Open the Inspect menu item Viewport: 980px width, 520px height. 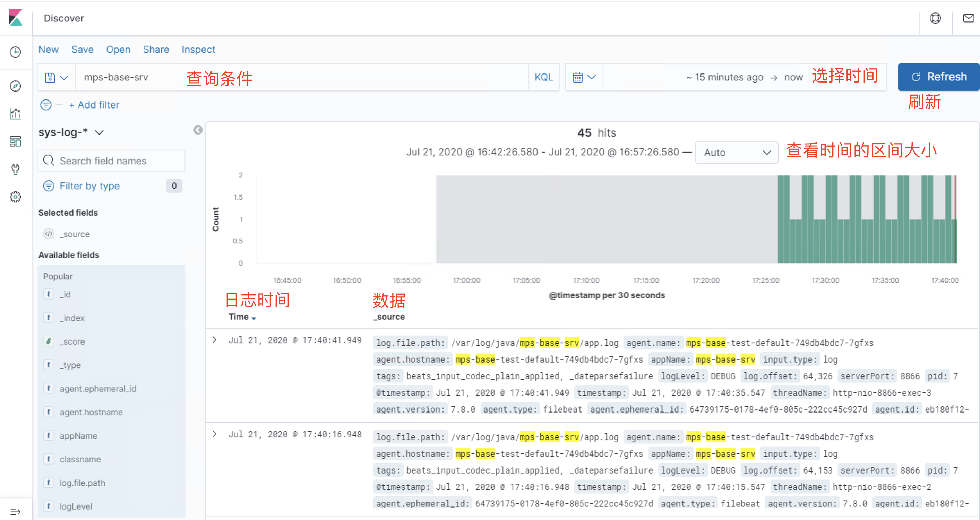pyautogui.click(x=198, y=50)
